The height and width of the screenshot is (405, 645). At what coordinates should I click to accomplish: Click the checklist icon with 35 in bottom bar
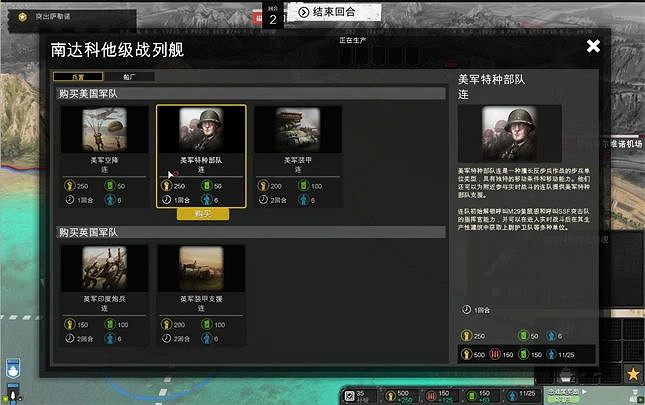point(350,396)
